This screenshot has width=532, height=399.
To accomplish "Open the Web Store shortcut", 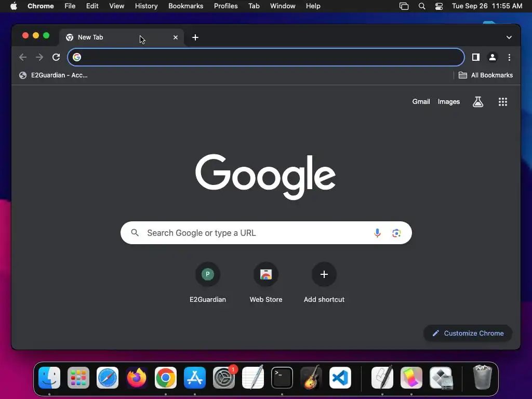I will (266, 283).
